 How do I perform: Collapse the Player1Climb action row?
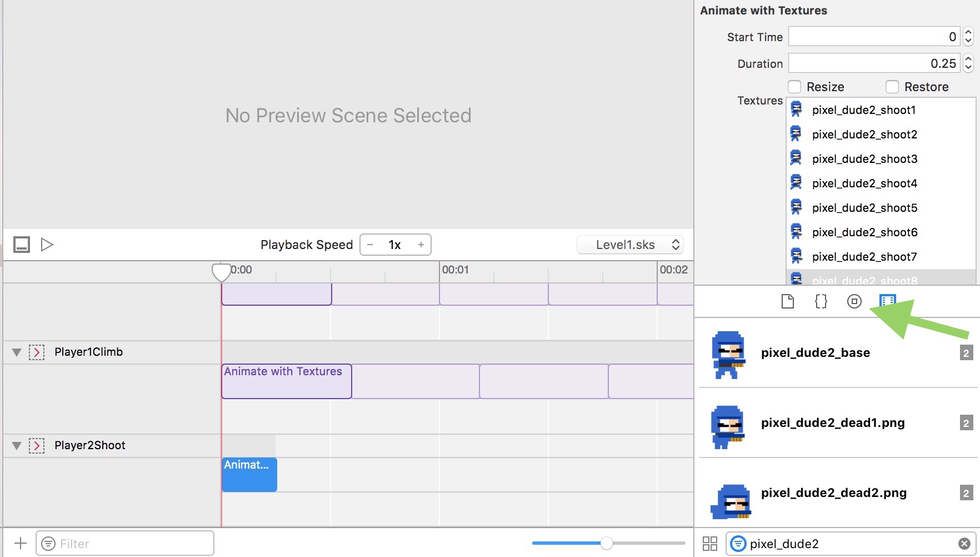tap(17, 352)
